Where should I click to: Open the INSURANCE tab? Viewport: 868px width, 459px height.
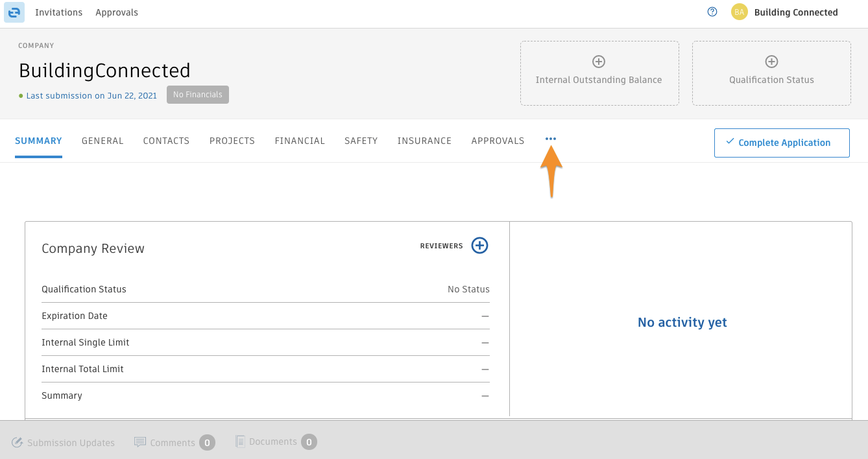coord(424,141)
